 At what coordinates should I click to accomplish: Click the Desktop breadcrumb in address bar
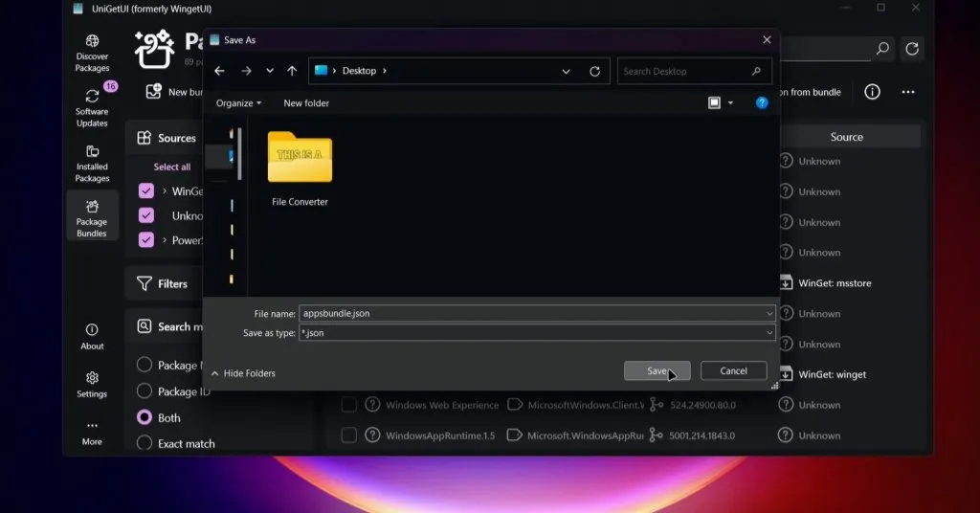(360, 71)
